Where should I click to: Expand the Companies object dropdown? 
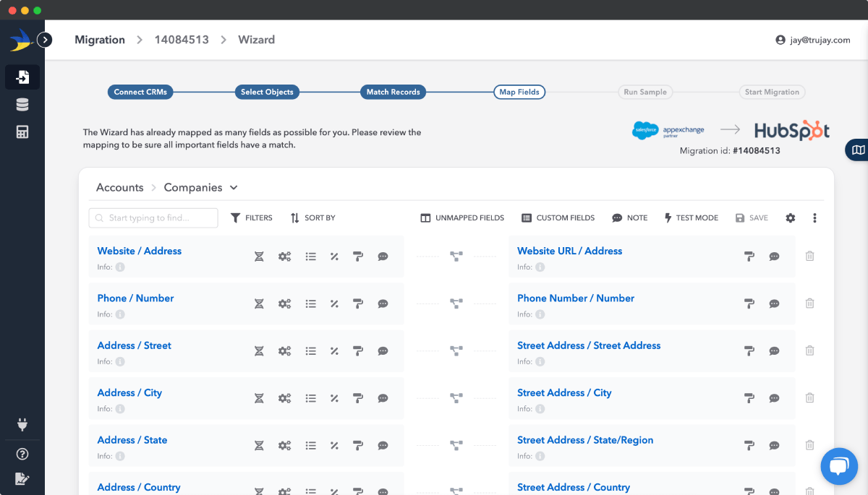[234, 188]
